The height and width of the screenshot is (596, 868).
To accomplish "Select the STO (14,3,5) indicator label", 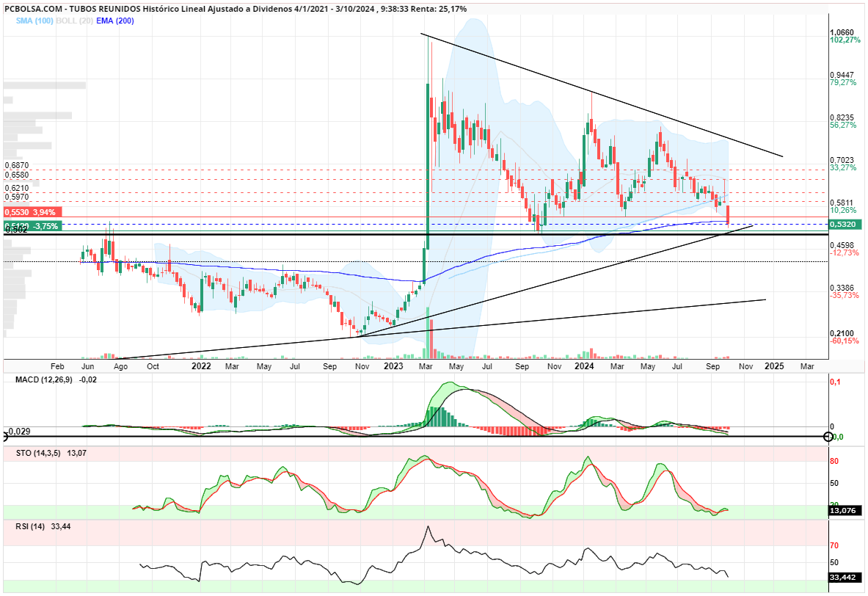I will (38, 453).
